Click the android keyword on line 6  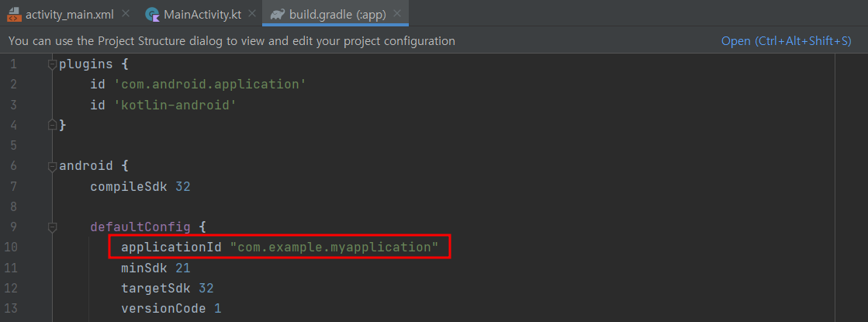pos(86,166)
